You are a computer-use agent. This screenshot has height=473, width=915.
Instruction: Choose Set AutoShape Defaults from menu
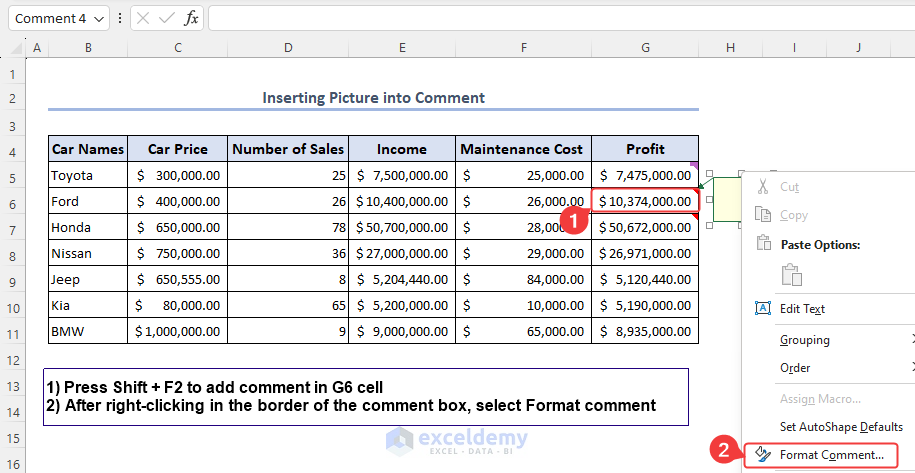[841, 427]
